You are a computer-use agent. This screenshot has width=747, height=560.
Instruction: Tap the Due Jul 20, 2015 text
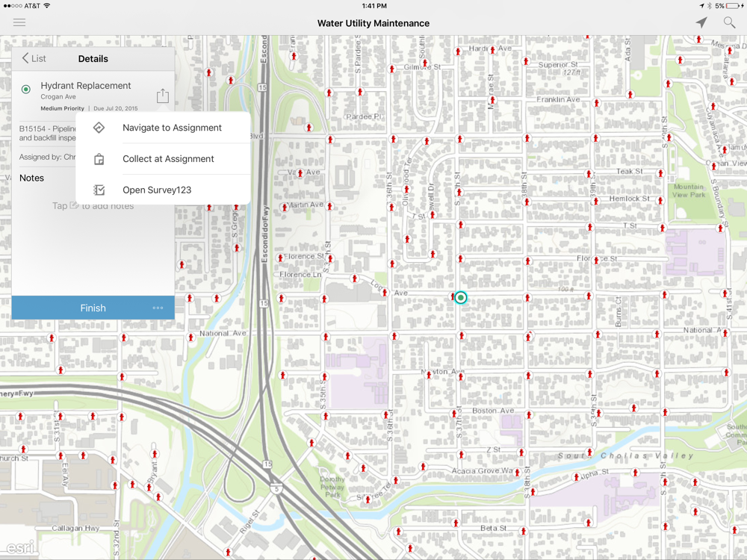(115, 108)
